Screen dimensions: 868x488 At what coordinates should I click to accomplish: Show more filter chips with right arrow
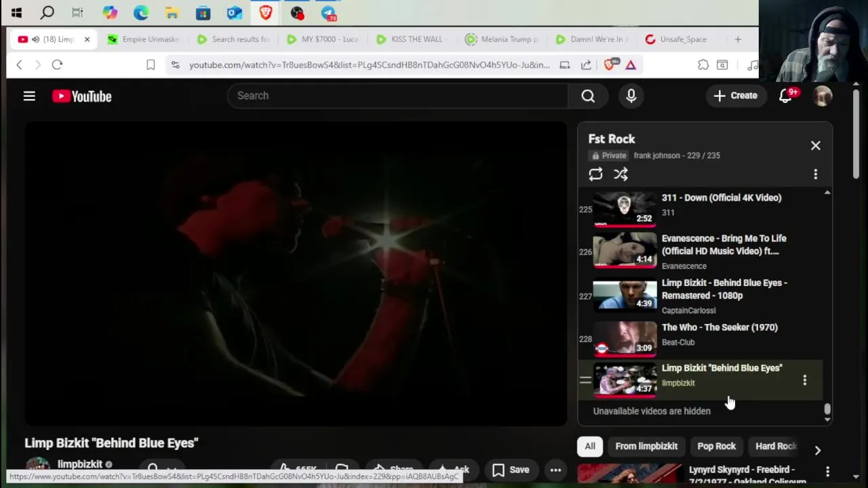pyautogui.click(x=817, y=451)
